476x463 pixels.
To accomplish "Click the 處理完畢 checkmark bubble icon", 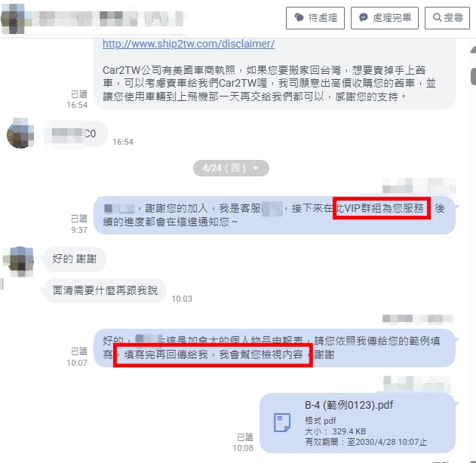I will point(363,17).
